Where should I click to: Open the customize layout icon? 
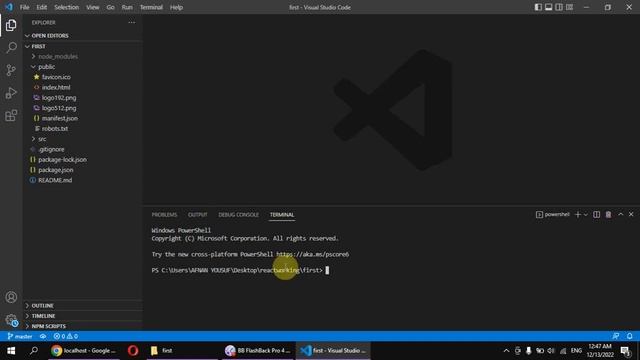point(569,7)
